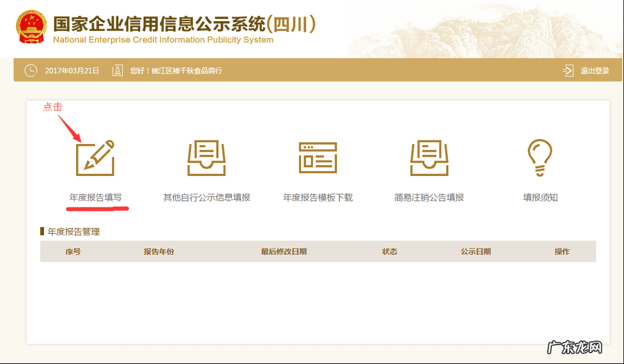Select the 年度报告模板下载 label
This screenshot has width=624, height=364.
[x=318, y=198]
